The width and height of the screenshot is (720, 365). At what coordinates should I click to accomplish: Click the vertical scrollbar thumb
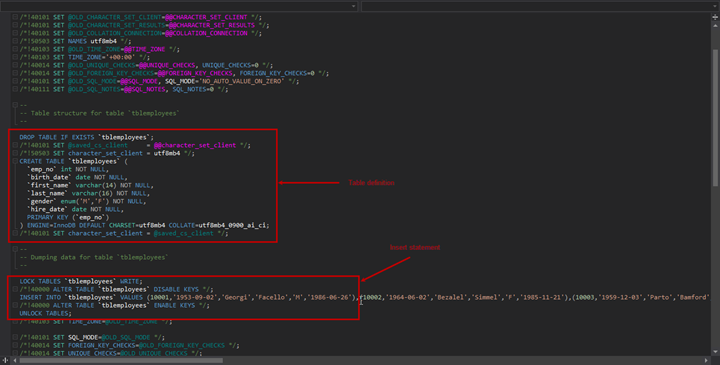715,117
